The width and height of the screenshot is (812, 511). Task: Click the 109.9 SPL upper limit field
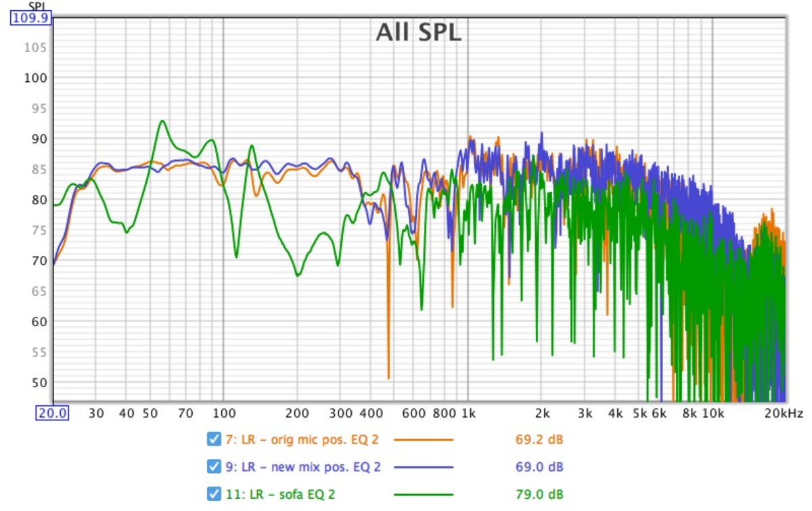[29, 18]
